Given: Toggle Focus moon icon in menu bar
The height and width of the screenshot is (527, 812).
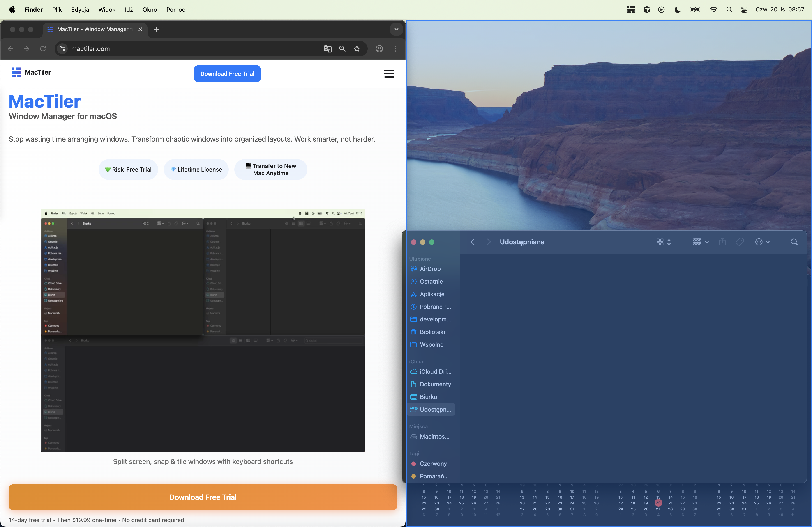Looking at the screenshot, I should 678,9.
